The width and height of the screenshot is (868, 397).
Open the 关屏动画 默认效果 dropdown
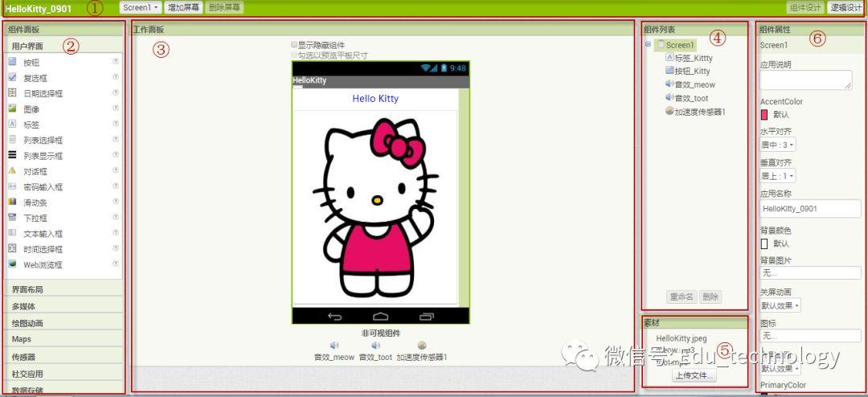click(780, 305)
